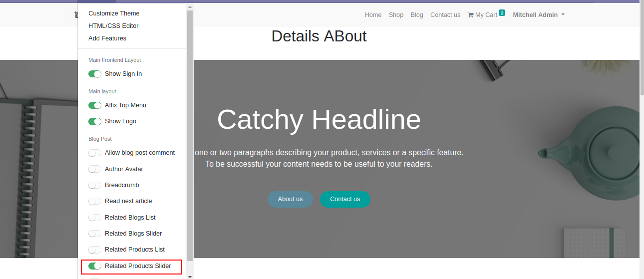Open Contact us in the navbar
644x279 pixels.
coord(445,15)
